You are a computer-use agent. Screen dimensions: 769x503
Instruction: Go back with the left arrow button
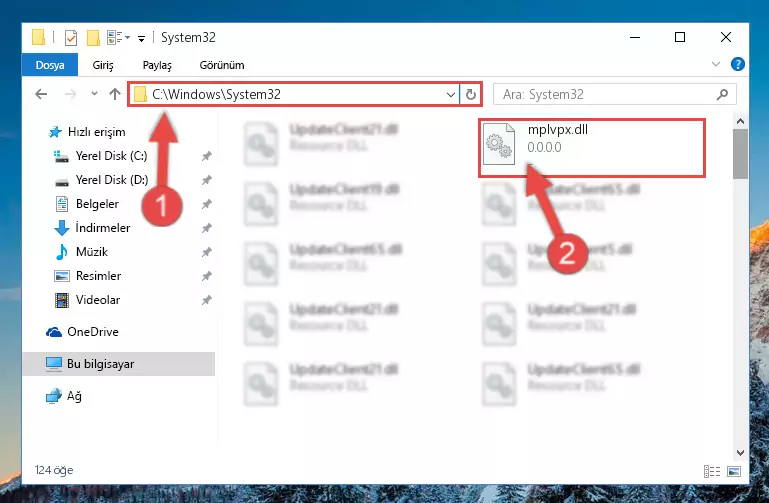[41, 94]
